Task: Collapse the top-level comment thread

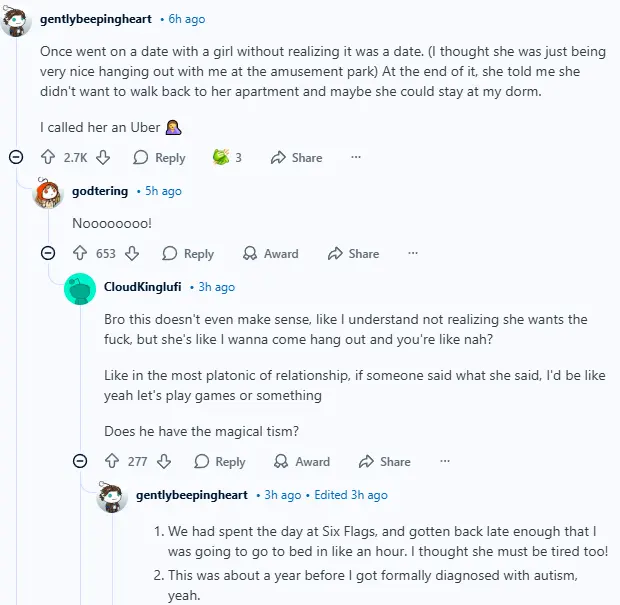Action: click(x=15, y=157)
